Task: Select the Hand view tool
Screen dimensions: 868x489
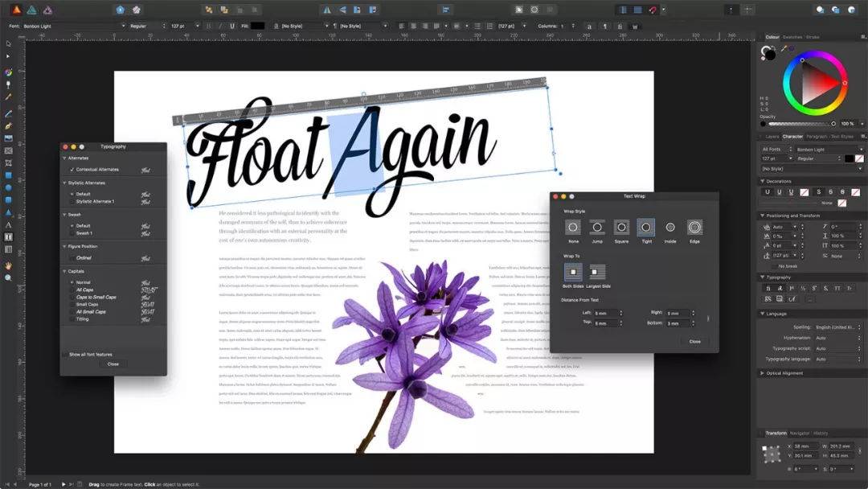Action: pos(7,267)
